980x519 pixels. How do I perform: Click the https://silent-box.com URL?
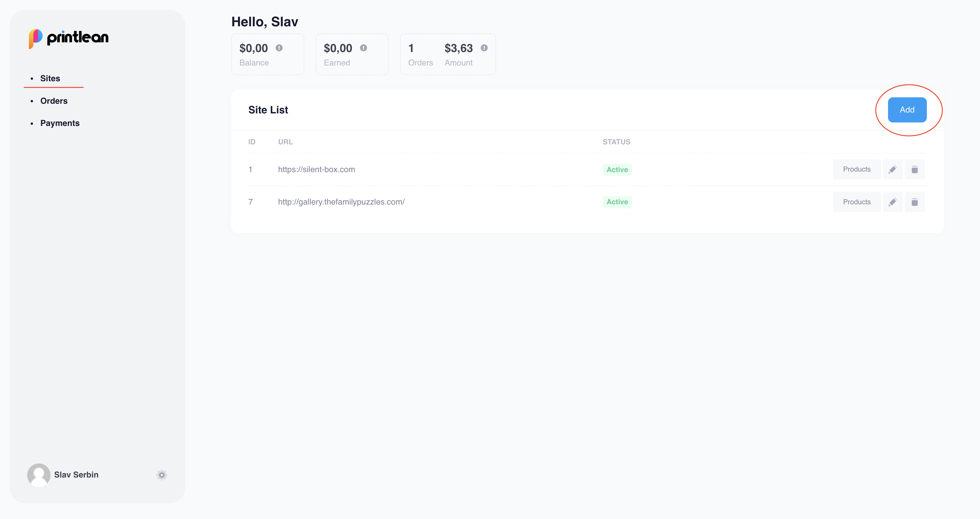tap(316, 169)
